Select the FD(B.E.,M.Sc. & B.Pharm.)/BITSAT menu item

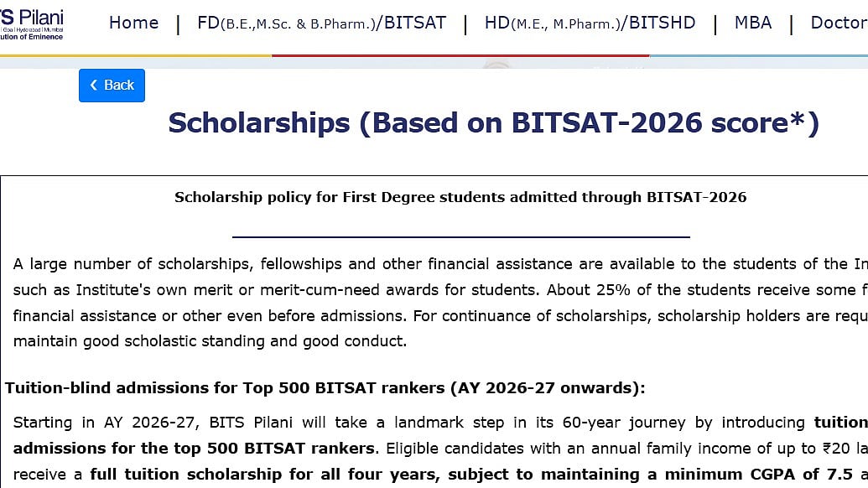pyautogui.click(x=321, y=23)
